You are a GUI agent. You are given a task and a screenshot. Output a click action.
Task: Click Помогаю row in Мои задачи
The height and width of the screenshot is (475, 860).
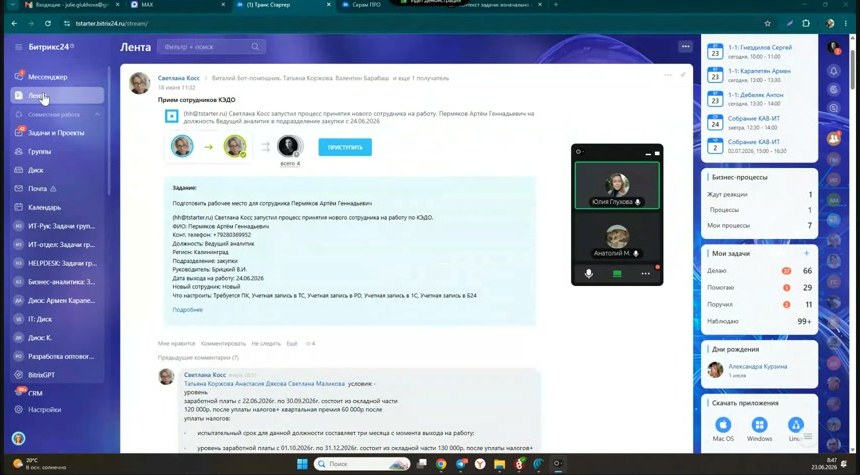(760, 288)
